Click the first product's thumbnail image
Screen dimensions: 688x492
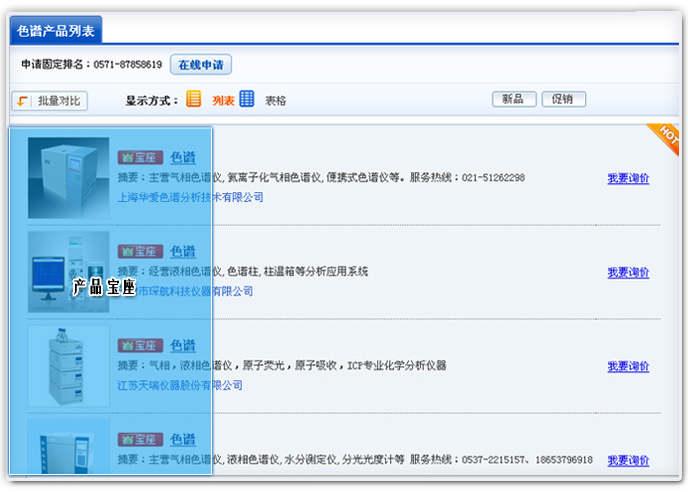pos(69,178)
